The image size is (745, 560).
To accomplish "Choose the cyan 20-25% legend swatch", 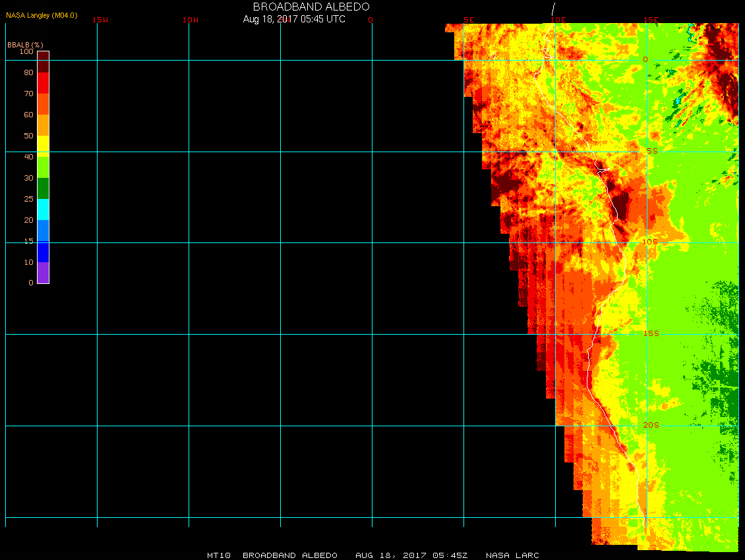I will (x=43, y=210).
